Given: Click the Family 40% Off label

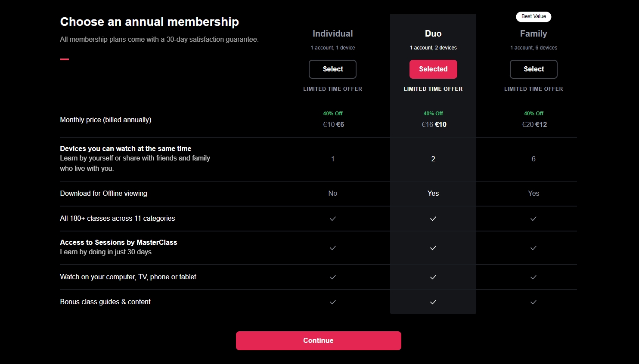Looking at the screenshot, I should [534, 114].
